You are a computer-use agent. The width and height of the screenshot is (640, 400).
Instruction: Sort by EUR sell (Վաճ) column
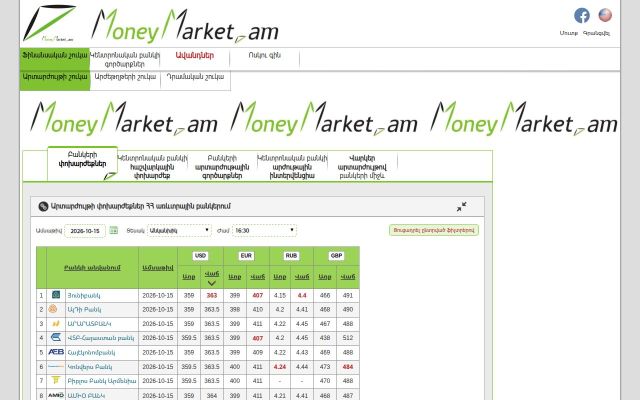pyautogui.click(x=258, y=277)
